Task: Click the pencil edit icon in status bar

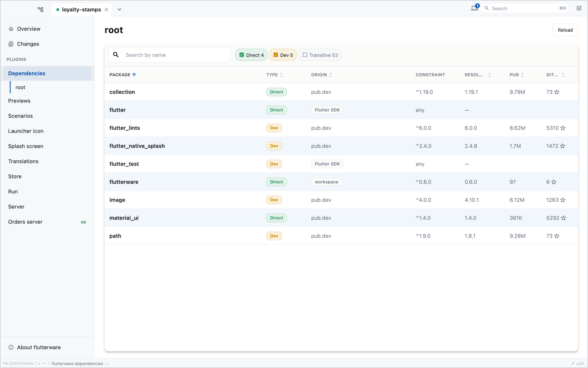Action: [x=573, y=363]
